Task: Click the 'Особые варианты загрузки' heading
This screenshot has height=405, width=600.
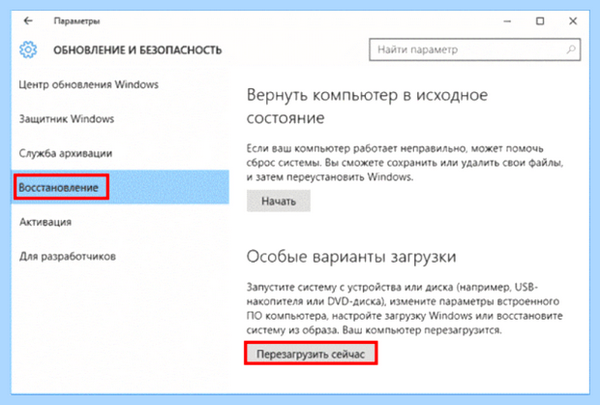Action: 351,256
